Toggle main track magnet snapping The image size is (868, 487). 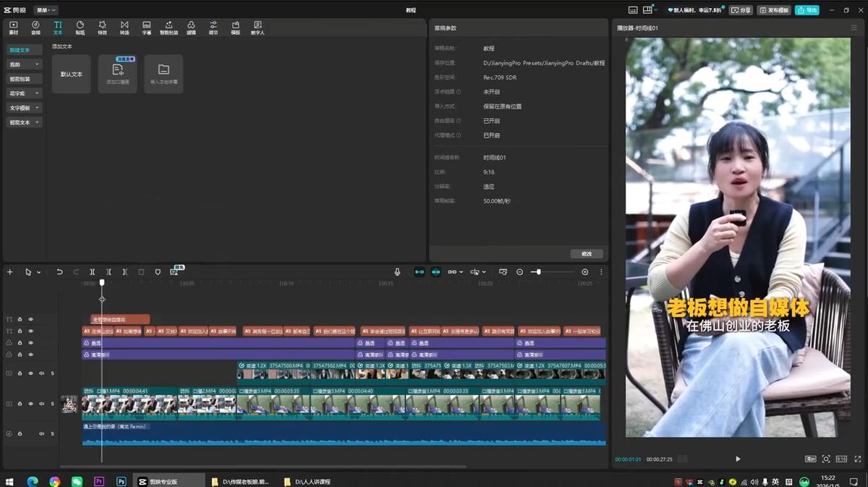coord(419,272)
